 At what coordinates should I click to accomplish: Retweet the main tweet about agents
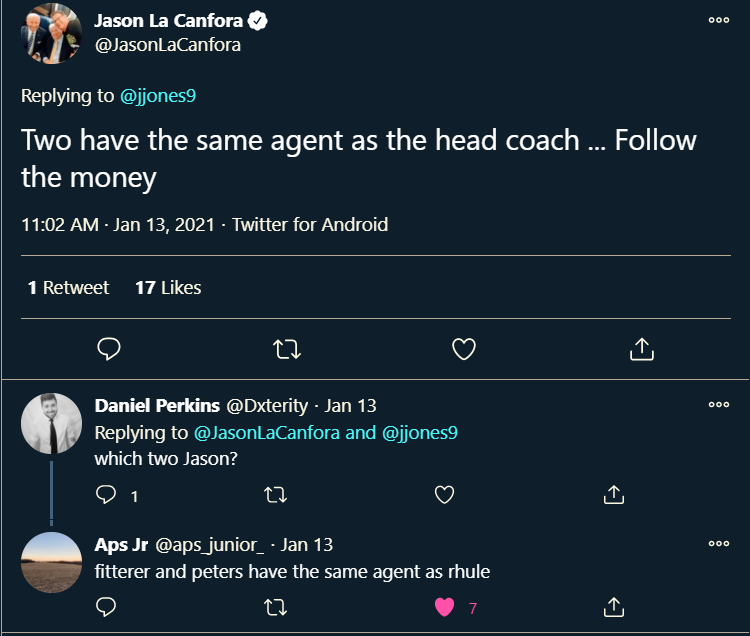tap(287, 349)
